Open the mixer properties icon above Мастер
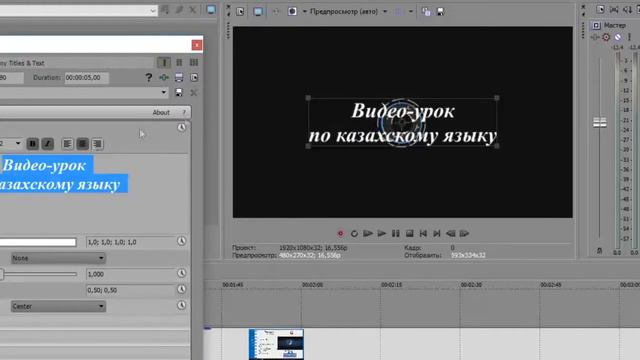Viewport: 640px width, 360px height. pyautogui.click(x=600, y=9)
